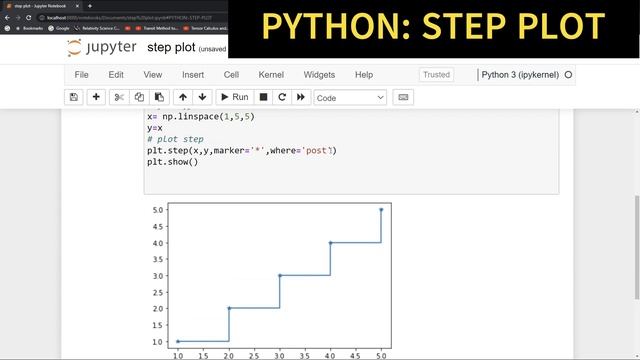The image size is (640, 360).
Task: Open a new browser tab
Action: click(90, 6)
